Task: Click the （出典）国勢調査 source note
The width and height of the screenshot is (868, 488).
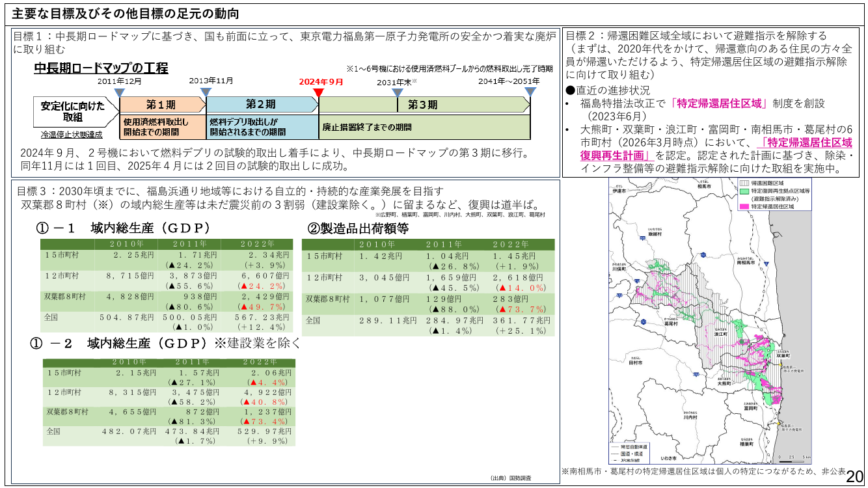Action: (x=511, y=478)
